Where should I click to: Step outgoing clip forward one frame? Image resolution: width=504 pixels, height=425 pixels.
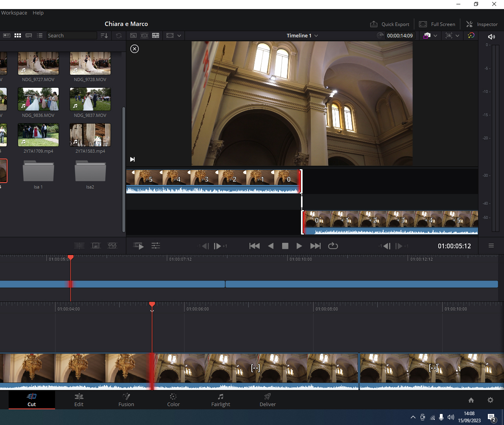(220, 246)
